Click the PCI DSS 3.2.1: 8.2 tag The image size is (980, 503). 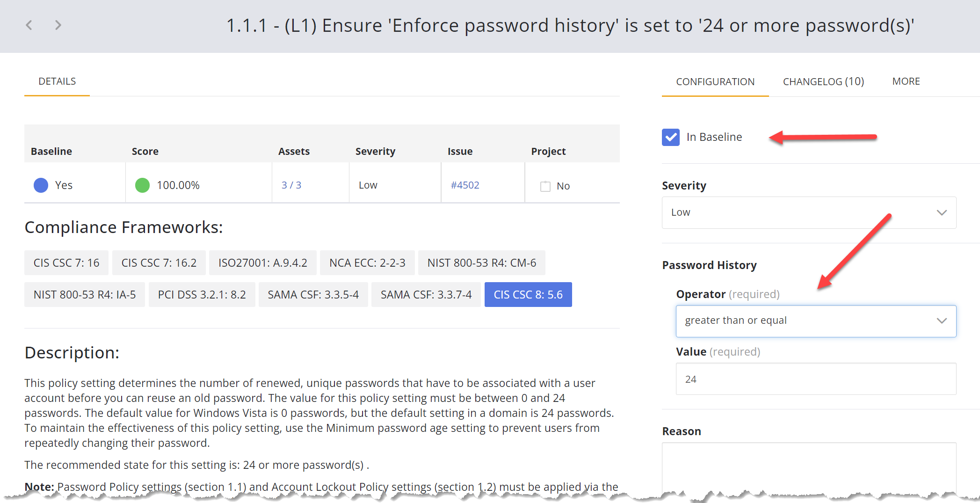coord(202,295)
